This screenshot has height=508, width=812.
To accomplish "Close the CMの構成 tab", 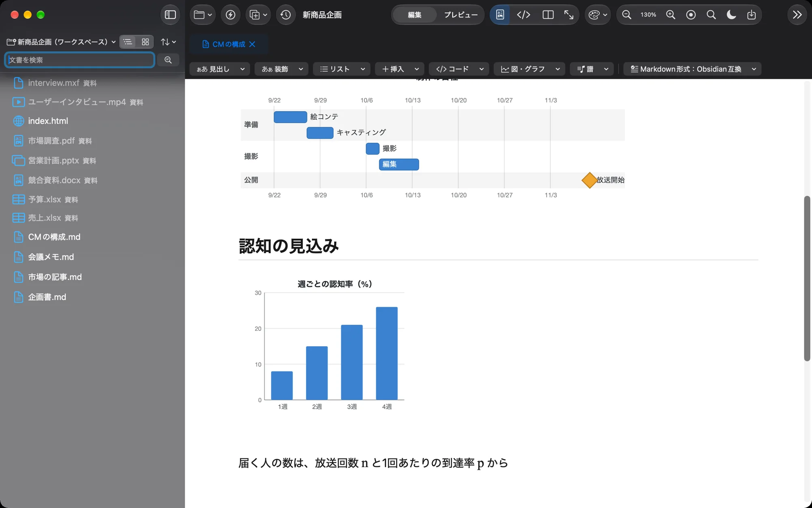I will (x=252, y=44).
